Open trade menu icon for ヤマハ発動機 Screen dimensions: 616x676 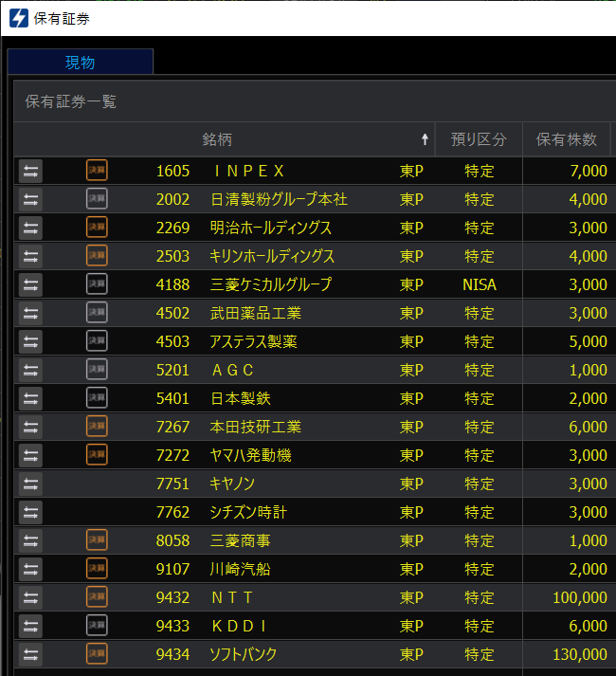[30, 456]
